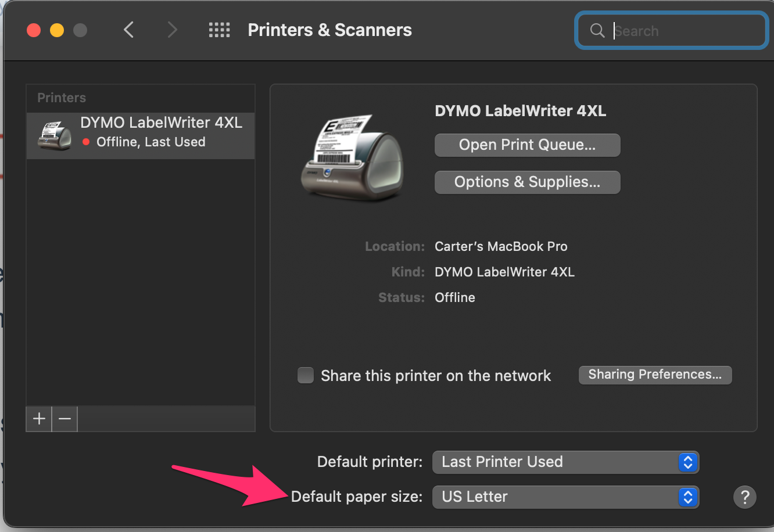Screen dimensions: 774x532
Task: Click the red offline status dot in the Printers list
Action: pyautogui.click(x=86, y=142)
